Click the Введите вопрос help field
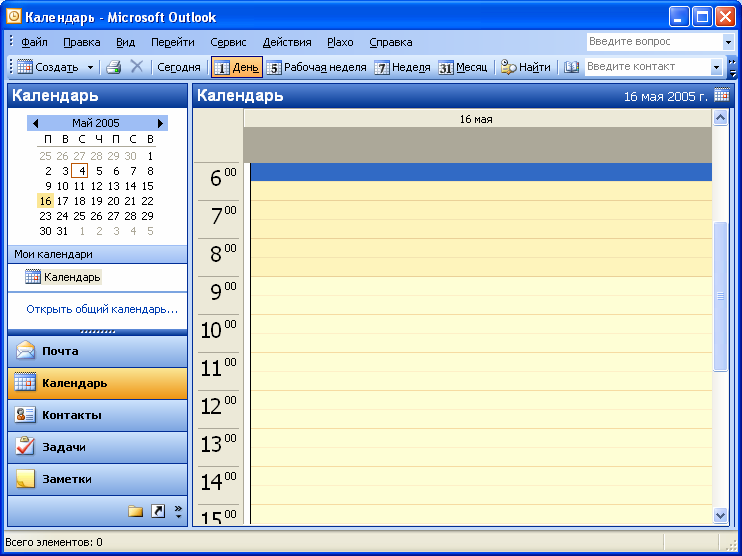Screen dimensions: 742x556 654,42
